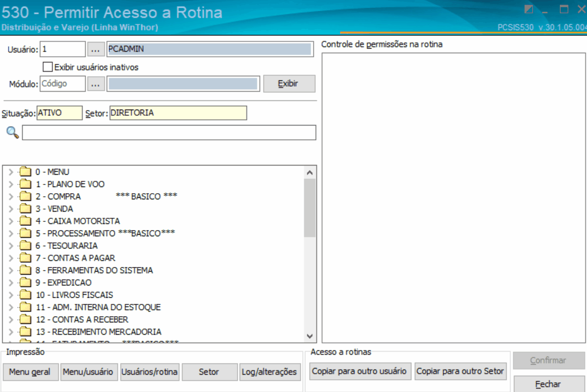Click the Setor print button

point(209,372)
